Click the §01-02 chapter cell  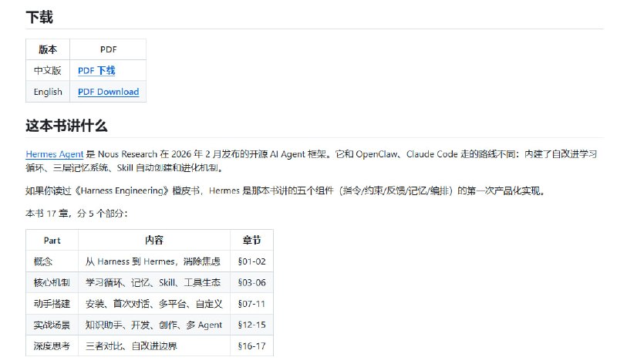pos(251,261)
